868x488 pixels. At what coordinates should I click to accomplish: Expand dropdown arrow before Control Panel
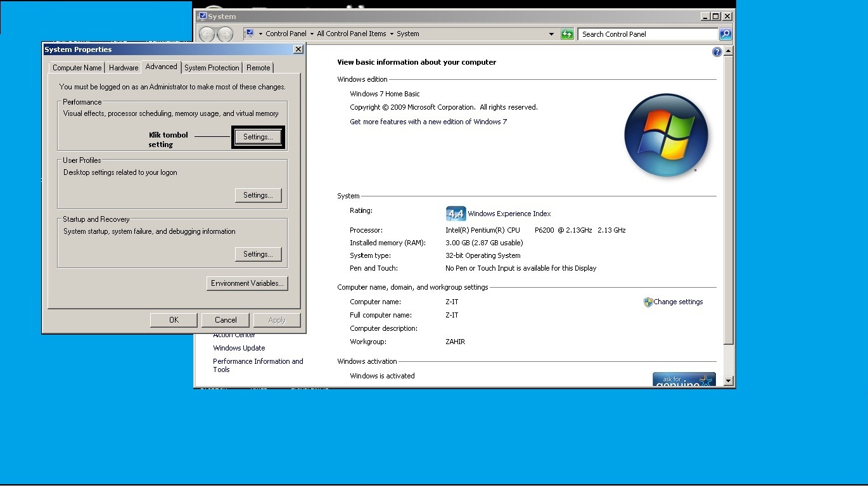coord(260,34)
